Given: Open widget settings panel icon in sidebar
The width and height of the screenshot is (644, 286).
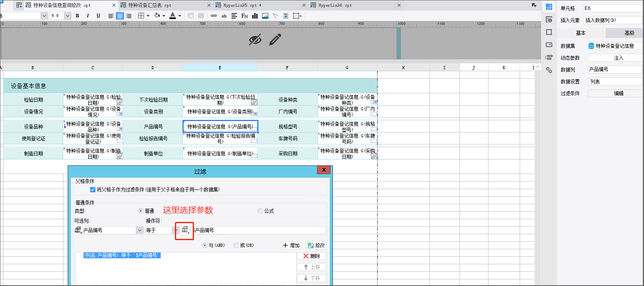Looking at the screenshot, I should [x=549, y=45].
